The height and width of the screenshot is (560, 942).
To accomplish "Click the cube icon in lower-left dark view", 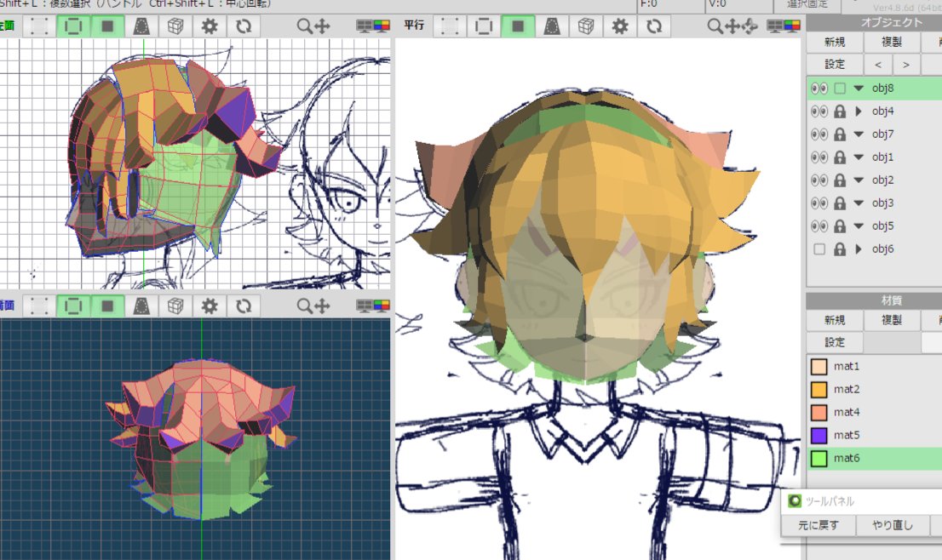I will [x=175, y=306].
